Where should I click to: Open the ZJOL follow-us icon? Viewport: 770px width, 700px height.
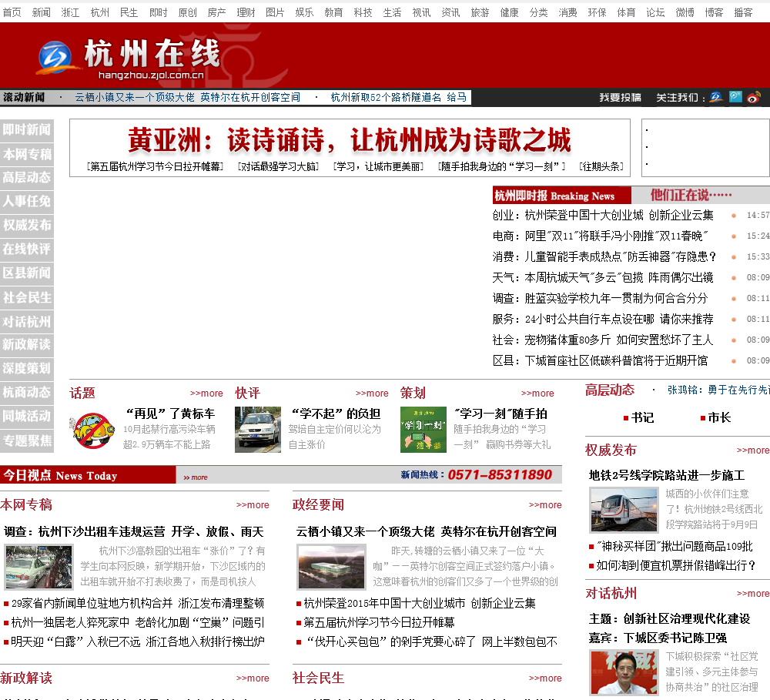tap(716, 97)
